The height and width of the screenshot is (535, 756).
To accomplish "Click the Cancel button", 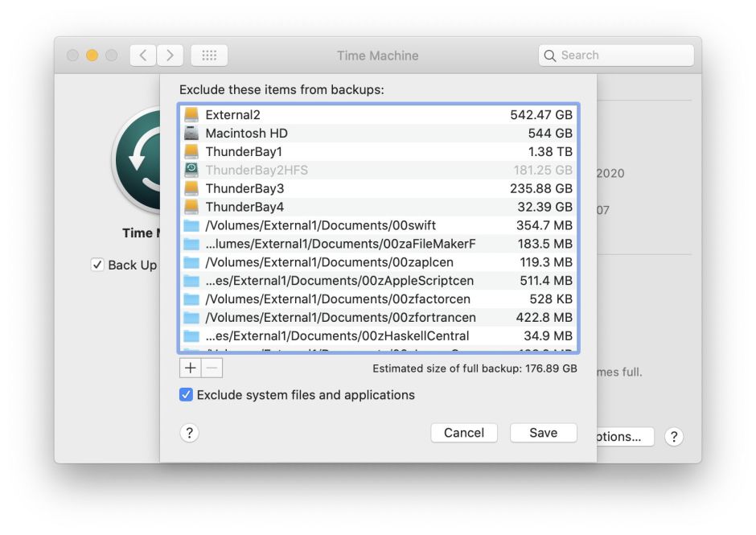I will 464,433.
